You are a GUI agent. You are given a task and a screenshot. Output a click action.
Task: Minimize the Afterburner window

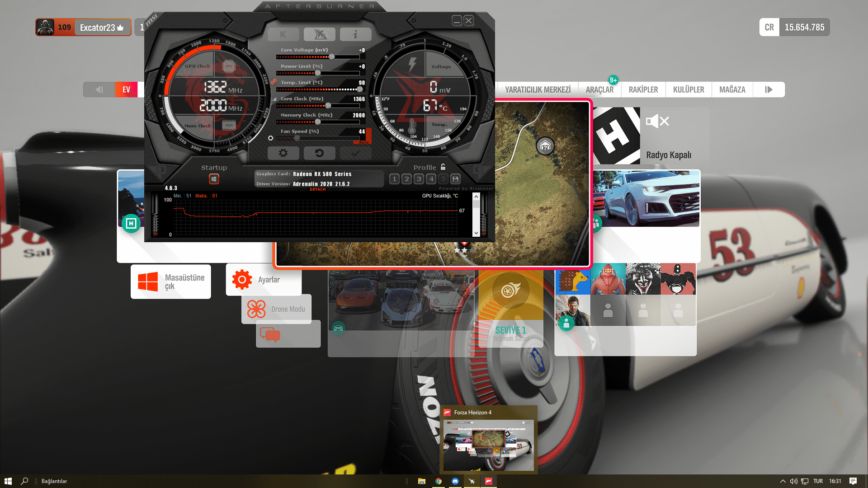pyautogui.click(x=457, y=20)
